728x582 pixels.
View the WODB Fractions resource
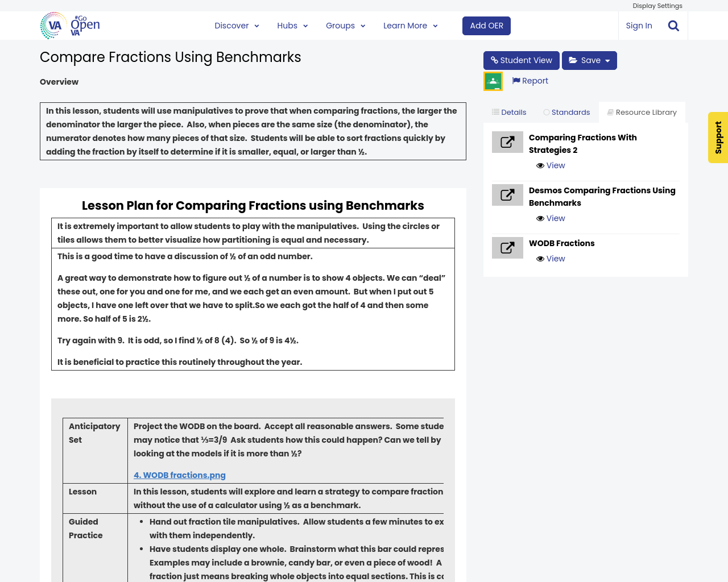tap(551, 259)
